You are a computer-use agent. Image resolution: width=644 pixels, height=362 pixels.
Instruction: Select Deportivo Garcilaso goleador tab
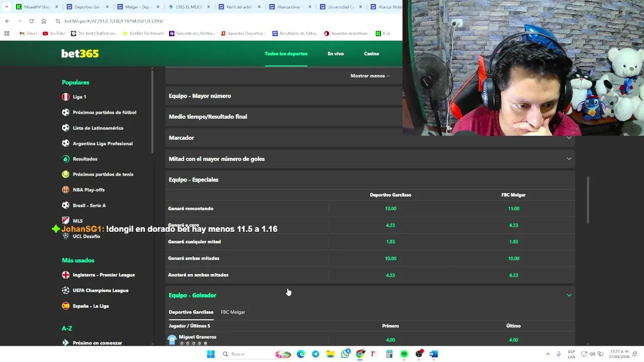pyautogui.click(x=191, y=312)
